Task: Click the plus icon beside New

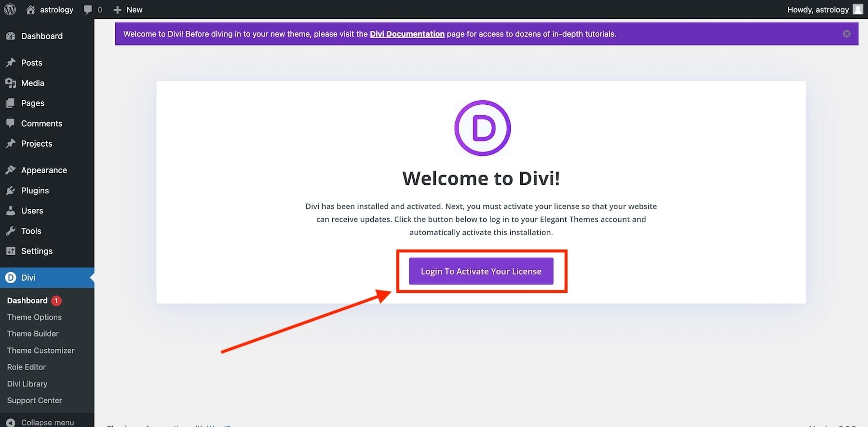Action: [117, 10]
